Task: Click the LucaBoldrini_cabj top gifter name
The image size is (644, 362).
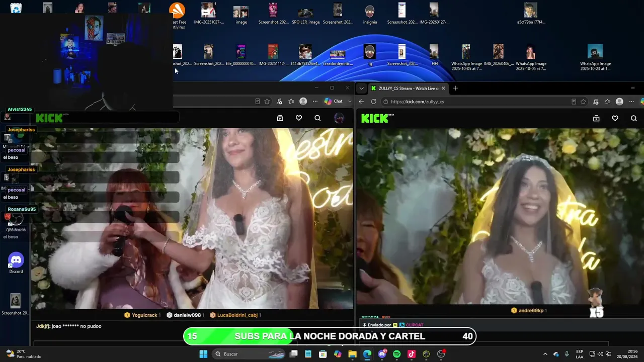Action: coord(237,315)
